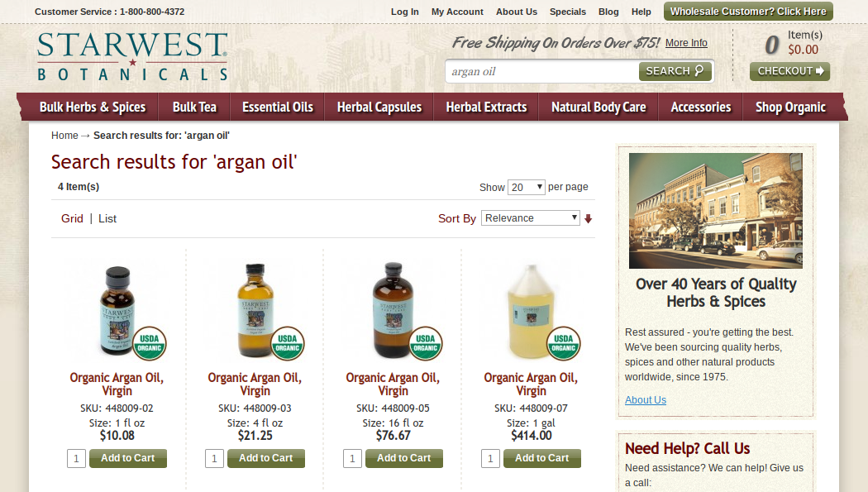Open Organic Argan Oil title for SKU 448009-03

coord(255,384)
